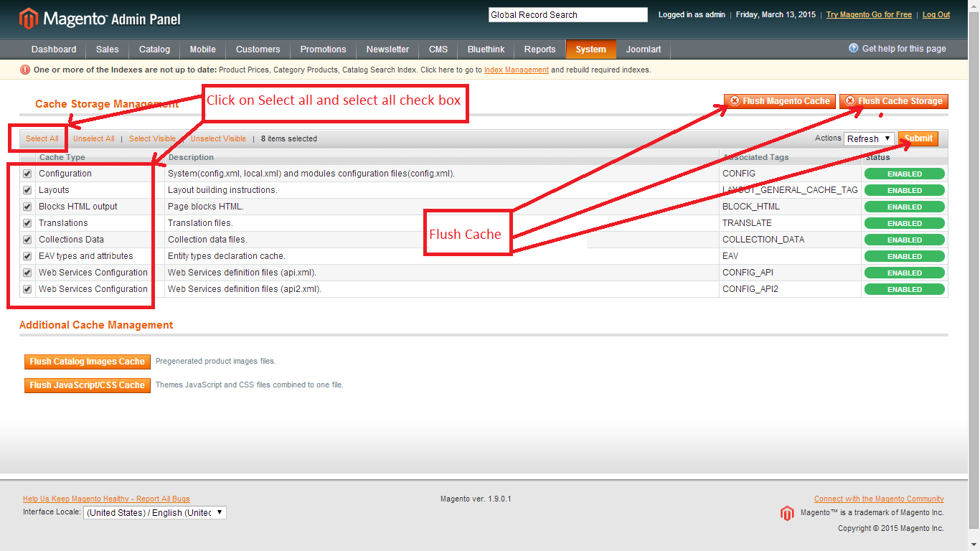This screenshot has width=980, height=551.
Task: Toggle the Collections Data checkbox
Action: pos(27,240)
